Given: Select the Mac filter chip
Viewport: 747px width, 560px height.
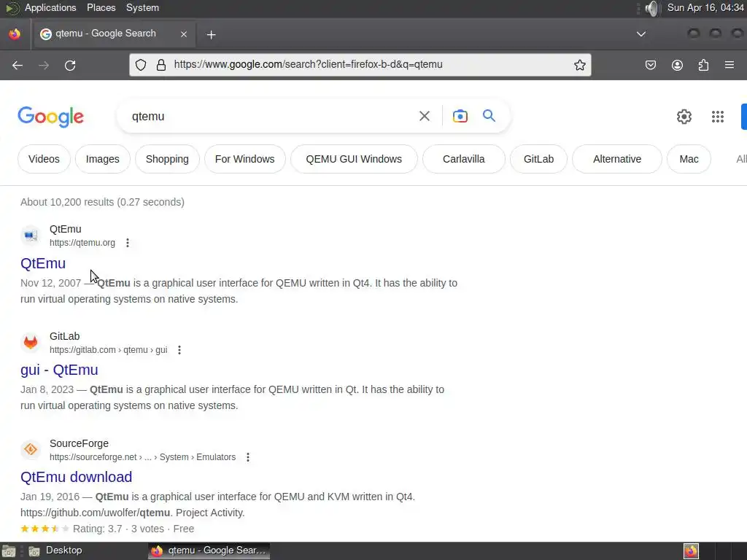Looking at the screenshot, I should (689, 159).
